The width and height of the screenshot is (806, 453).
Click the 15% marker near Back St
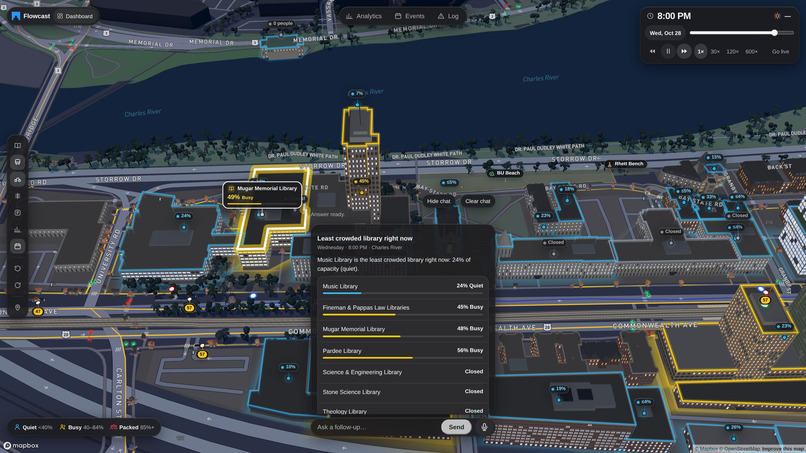click(714, 157)
